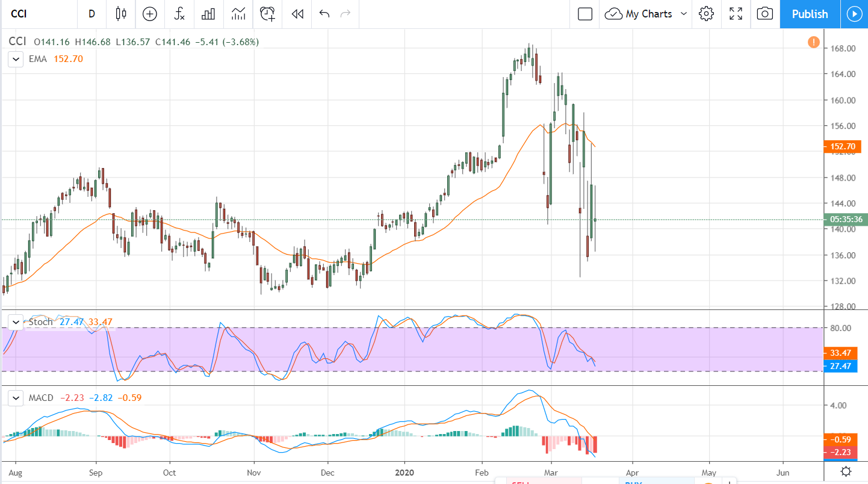Screen dimensions: 868x484
Task: Click the play icon next to Publish
Action: coord(854,14)
